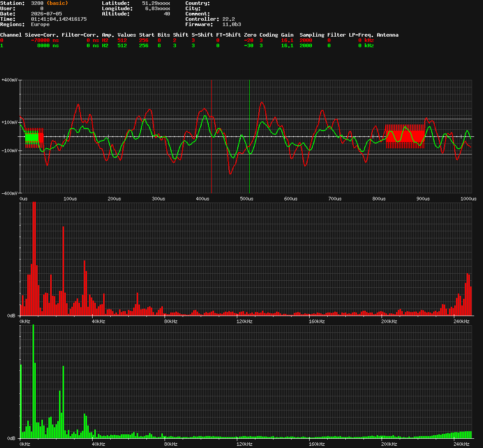Click the green channel 1 row label
Screen dimensions: 483x448
tap(2, 45)
